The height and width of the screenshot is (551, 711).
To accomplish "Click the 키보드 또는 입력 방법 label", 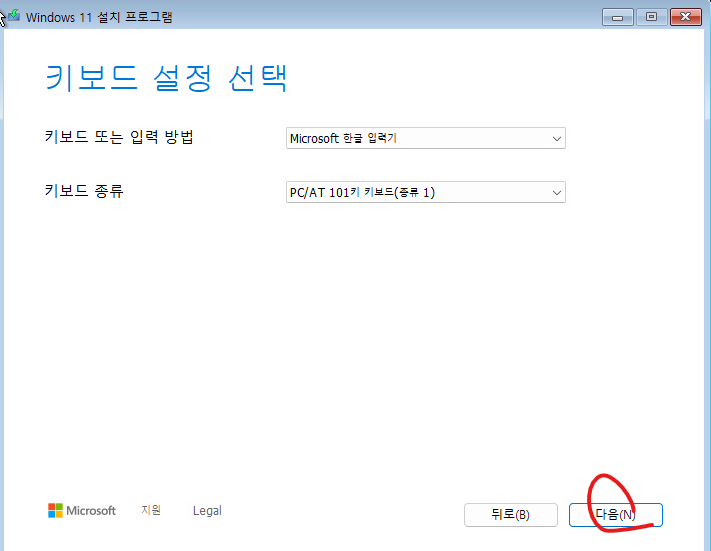I will pyautogui.click(x=119, y=137).
